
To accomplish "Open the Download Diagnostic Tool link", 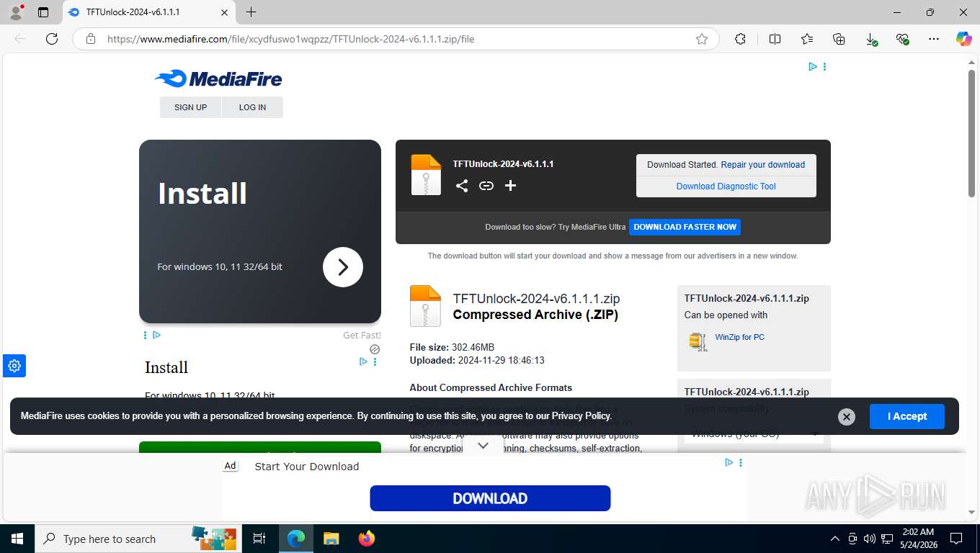I will [x=726, y=186].
